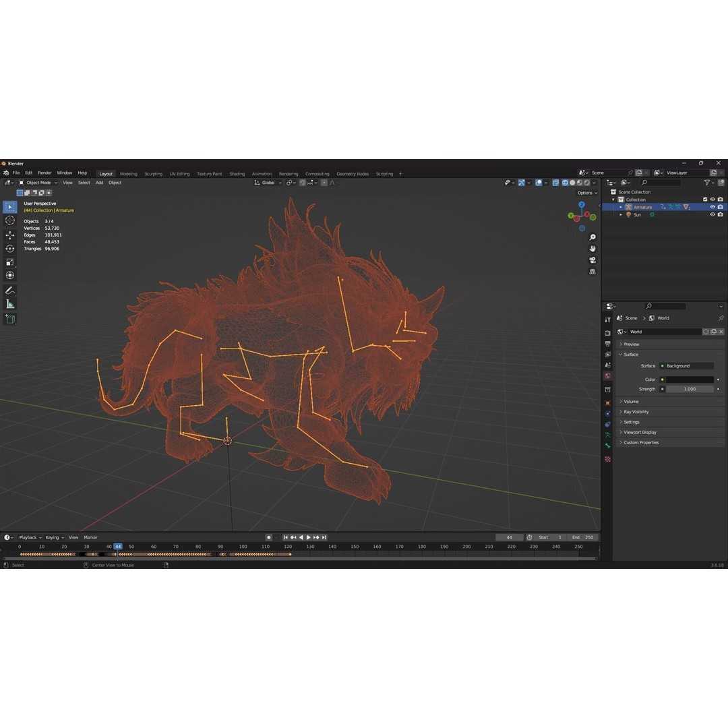Collapse the Collection tree item
The width and height of the screenshot is (728, 728).
coord(613,200)
